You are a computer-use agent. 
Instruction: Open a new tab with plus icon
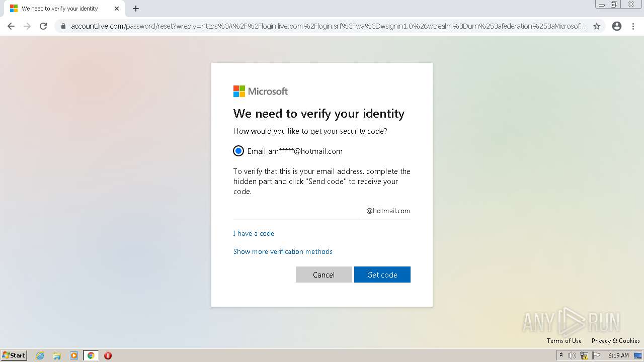136,9
